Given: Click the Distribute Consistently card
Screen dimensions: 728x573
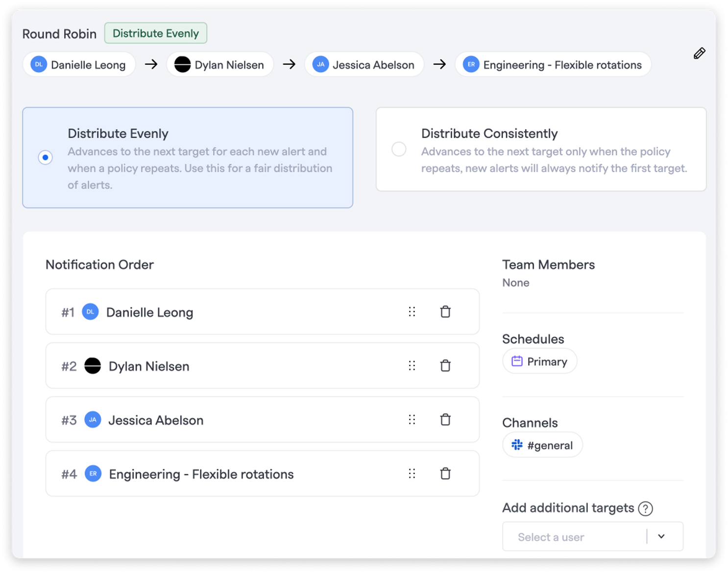Looking at the screenshot, I should click(541, 149).
